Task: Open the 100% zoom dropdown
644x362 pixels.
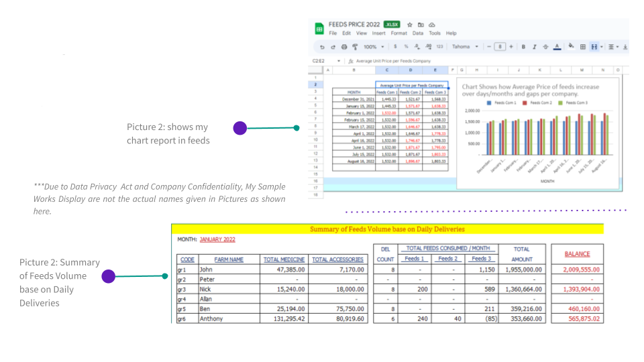Action: click(374, 47)
